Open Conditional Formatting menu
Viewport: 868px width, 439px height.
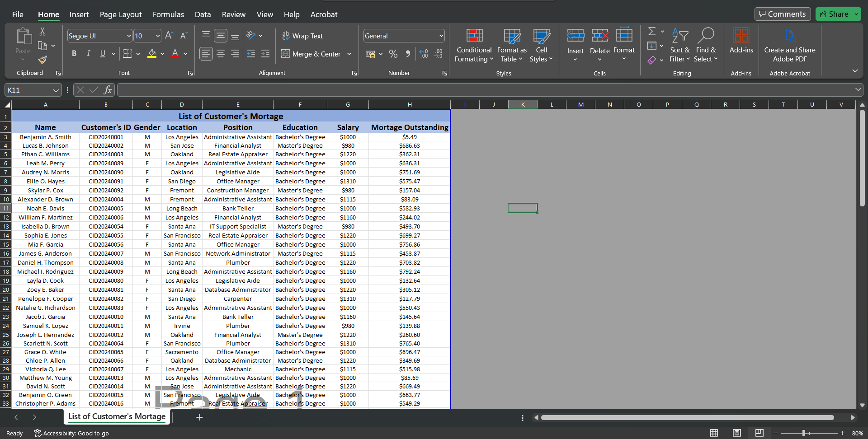pos(474,46)
